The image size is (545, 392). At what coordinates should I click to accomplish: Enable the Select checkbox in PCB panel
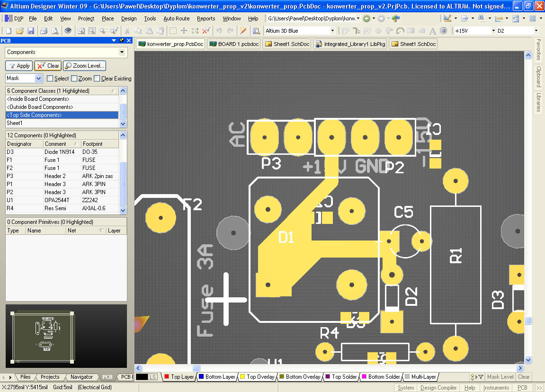(50, 79)
